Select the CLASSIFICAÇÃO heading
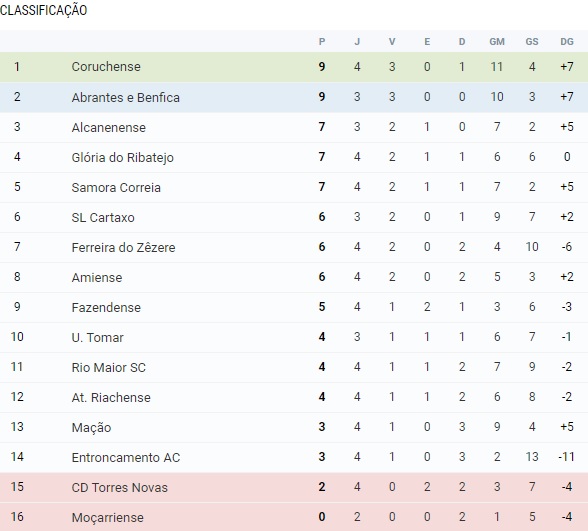 point(44,10)
